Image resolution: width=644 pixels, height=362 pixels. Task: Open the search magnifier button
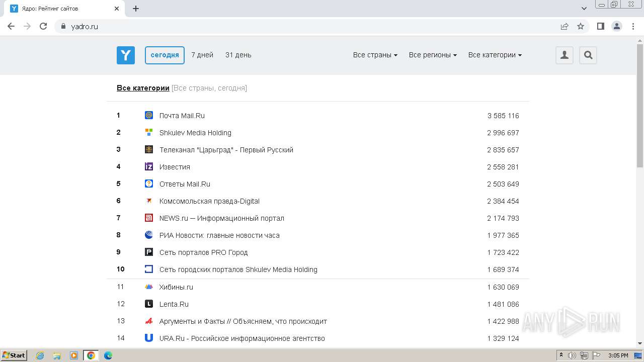coord(588,55)
